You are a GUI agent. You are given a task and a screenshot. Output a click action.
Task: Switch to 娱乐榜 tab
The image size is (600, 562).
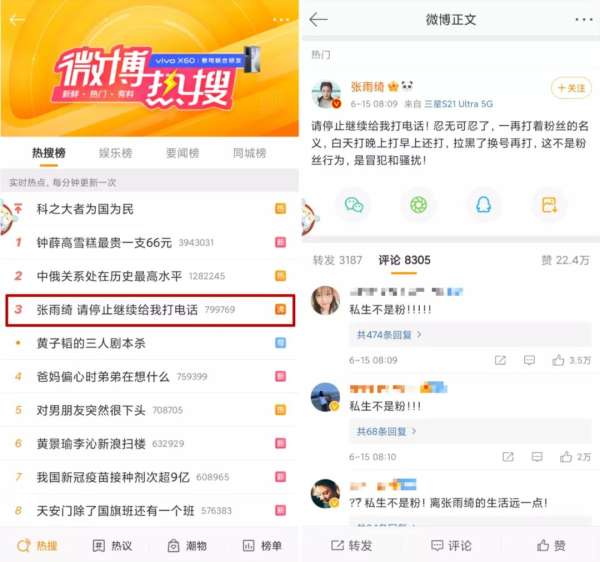(116, 153)
